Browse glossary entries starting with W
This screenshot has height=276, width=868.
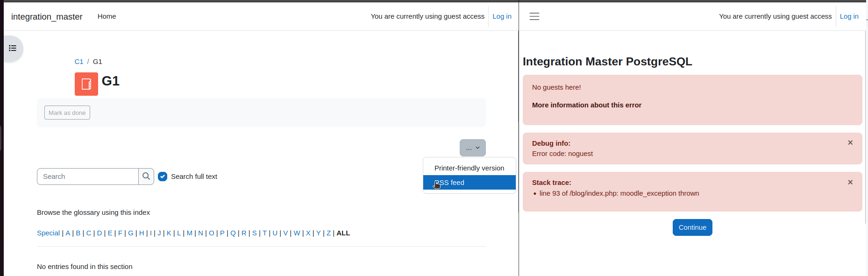tap(297, 233)
